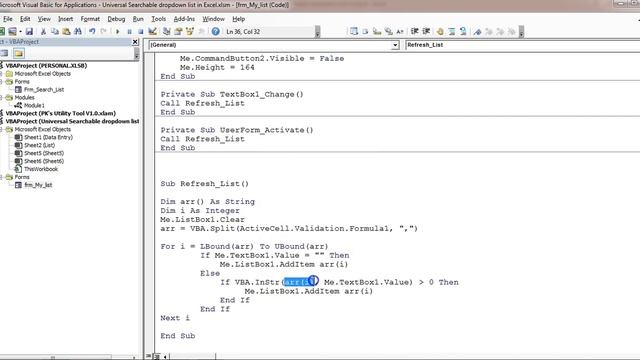Image resolution: width=640 pixels, height=360 pixels.
Task: Open the Format menu
Action: pyautogui.click(x=90, y=19)
